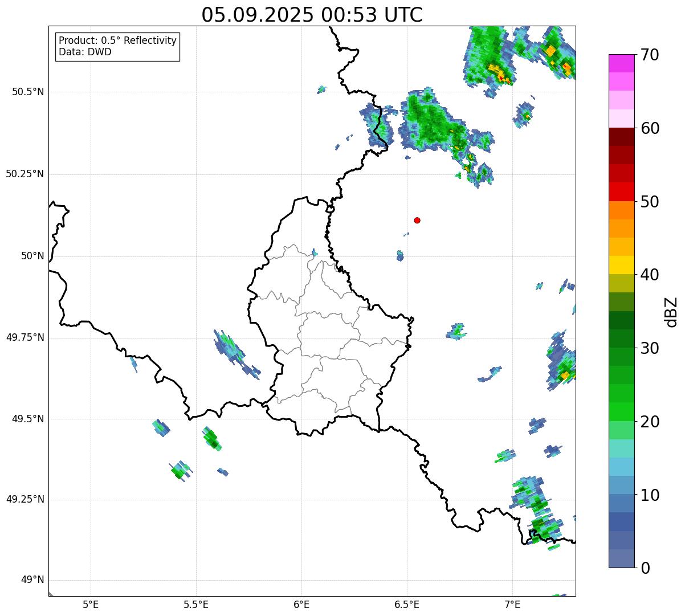The width and height of the screenshot is (685, 616).
Task: Click the red dot radar site marker
Action: click(417, 220)
